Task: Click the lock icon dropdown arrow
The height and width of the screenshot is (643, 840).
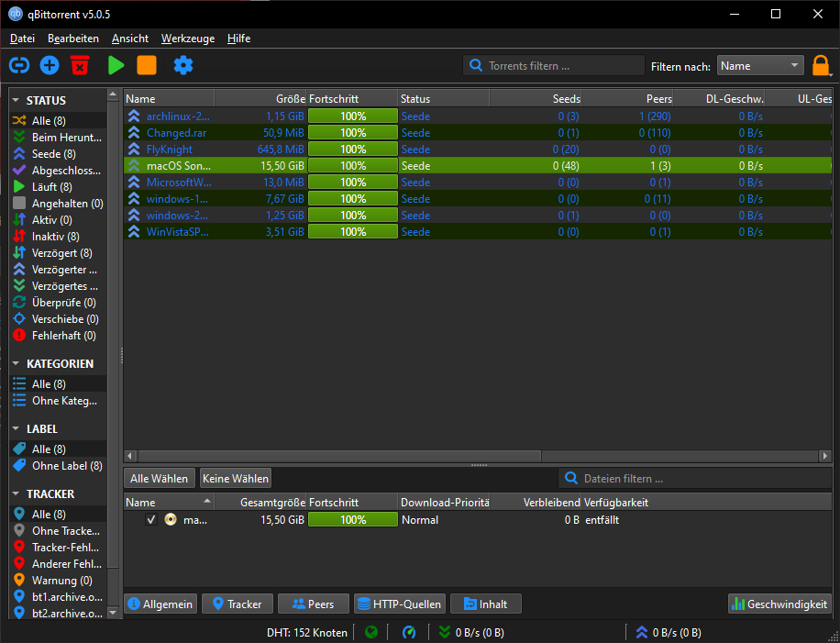Action: click(831, 74)
